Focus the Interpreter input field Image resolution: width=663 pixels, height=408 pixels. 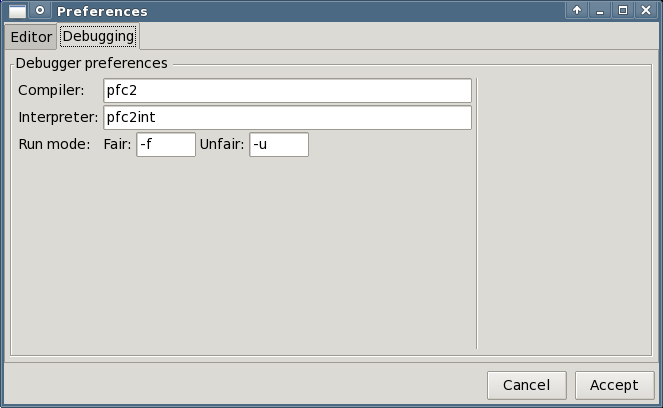[x=287, y=118]
